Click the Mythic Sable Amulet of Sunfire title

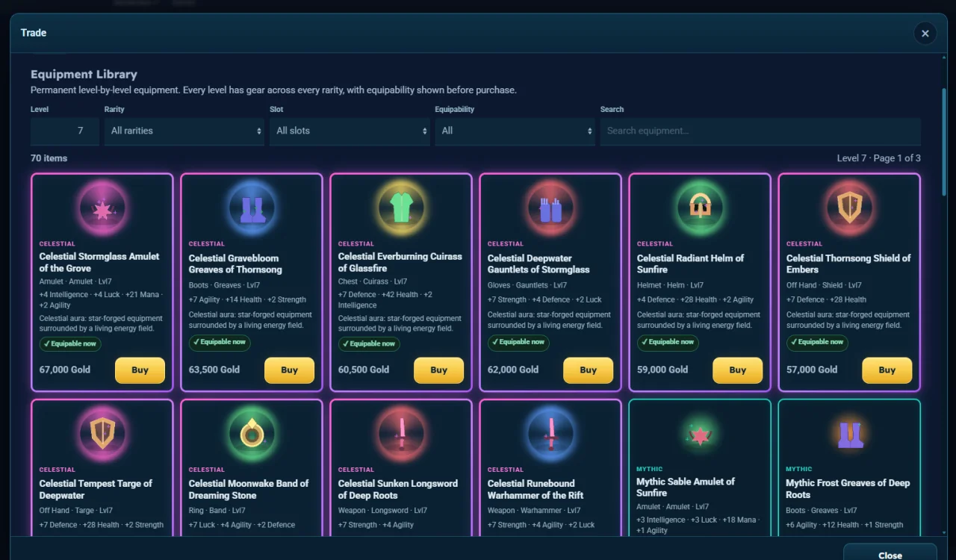click(x=686, y=487)
